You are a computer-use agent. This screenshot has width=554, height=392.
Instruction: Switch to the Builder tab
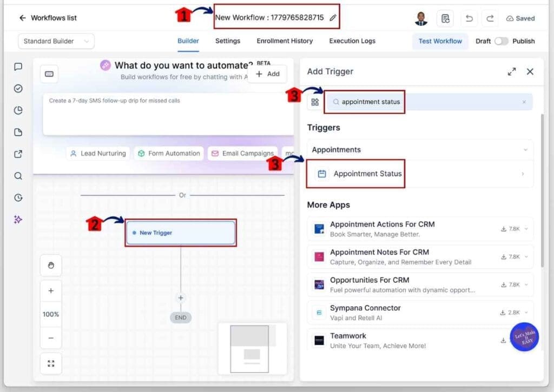coord(188,41)
